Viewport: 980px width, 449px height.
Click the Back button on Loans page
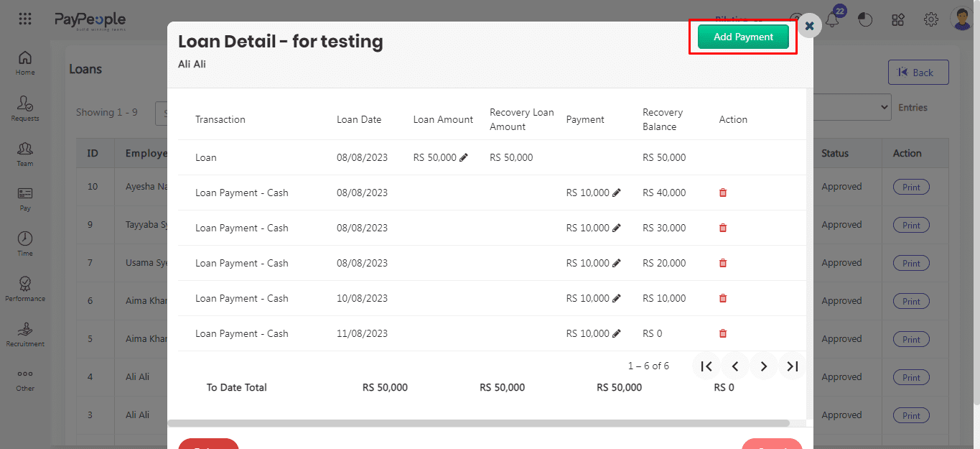[x=918, y=73]
